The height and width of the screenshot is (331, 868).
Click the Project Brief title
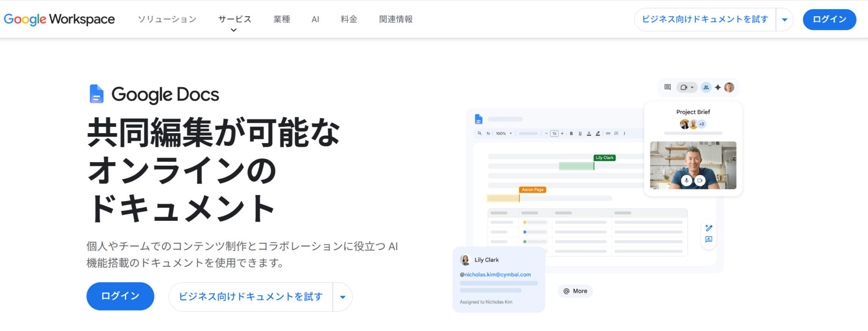[693, 112]
